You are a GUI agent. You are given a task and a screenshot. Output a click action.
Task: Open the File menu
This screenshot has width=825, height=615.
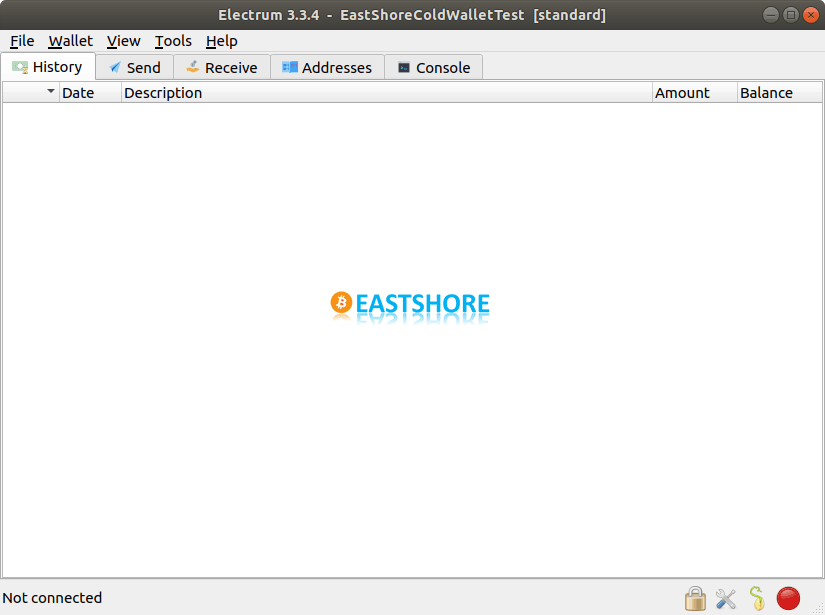pyautogui.click(x=22, y=41)
